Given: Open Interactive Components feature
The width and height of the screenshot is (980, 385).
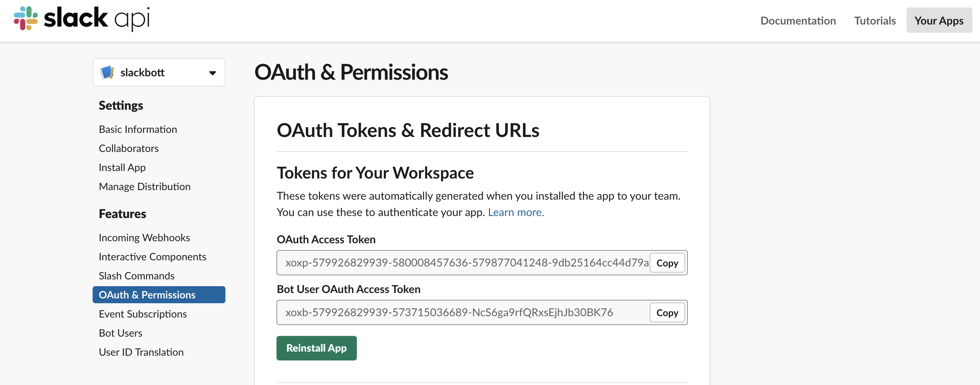Looking at the screenshot, I should 152,257.
